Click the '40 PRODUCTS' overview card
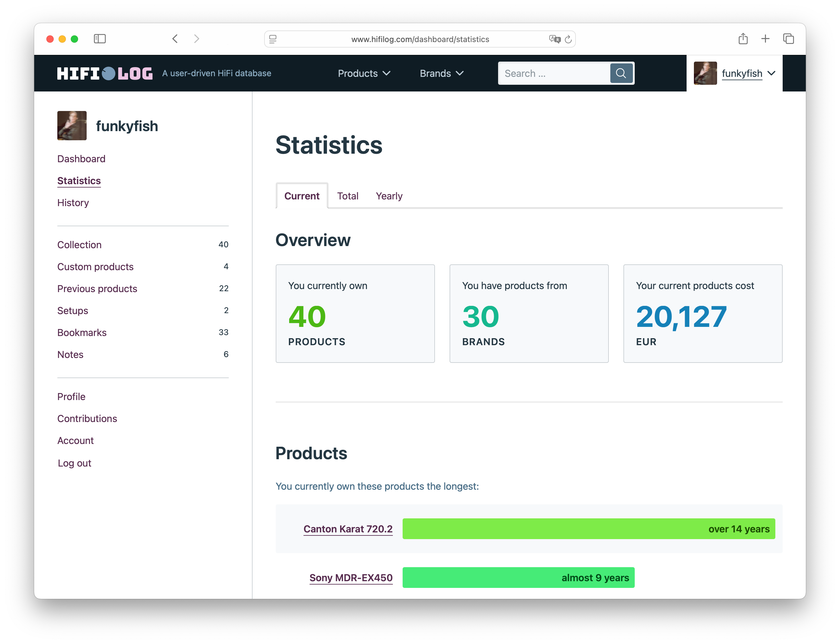The height and width of the screenshot is (644, 840). tap(355, 313)
